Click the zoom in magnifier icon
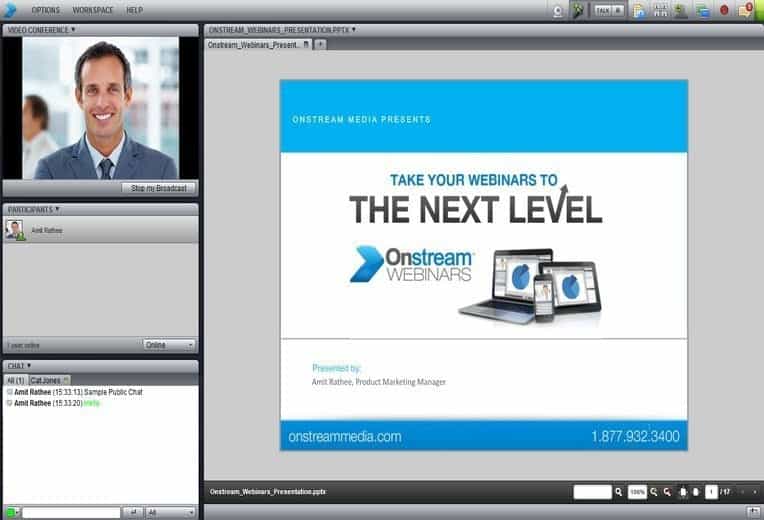The height and width of the screenshot is (520, 764). coord(654,492)
